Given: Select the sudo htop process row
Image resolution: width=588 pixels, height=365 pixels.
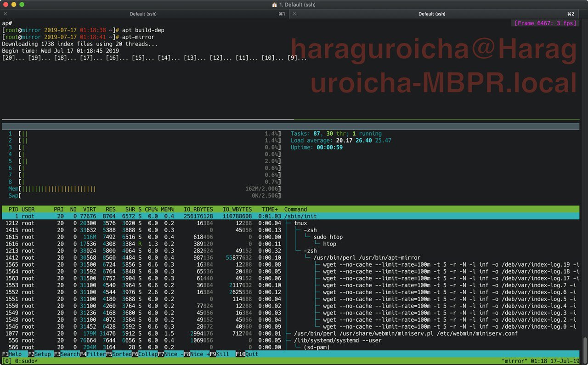Looking at the screenshot, I should (290, 237).
